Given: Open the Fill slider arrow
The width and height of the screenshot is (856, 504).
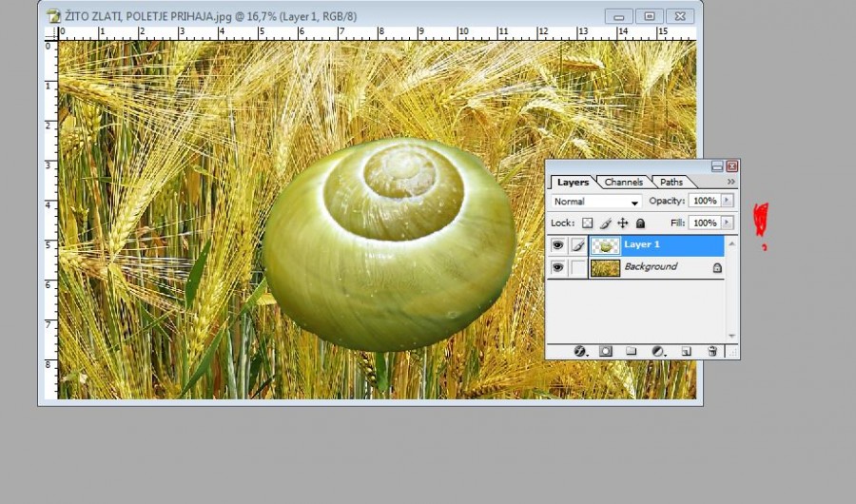Looking at the screenshot, I should pos(728,223).
